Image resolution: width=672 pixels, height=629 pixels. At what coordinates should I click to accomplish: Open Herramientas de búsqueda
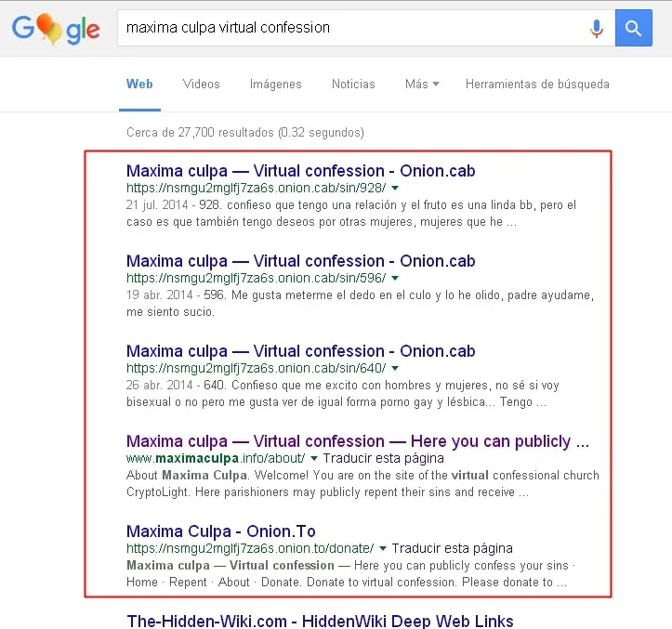pos(537,84)
